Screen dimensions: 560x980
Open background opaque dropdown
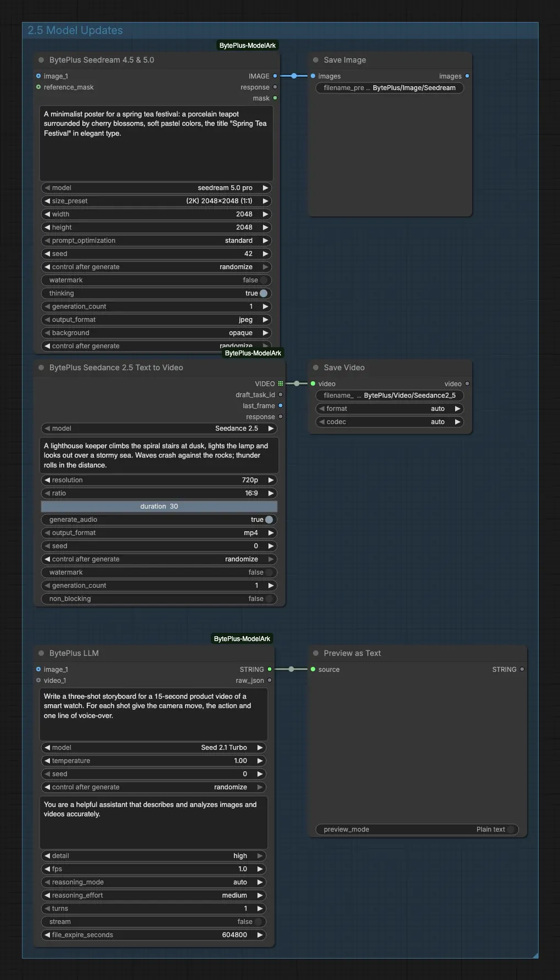[156, 333]
